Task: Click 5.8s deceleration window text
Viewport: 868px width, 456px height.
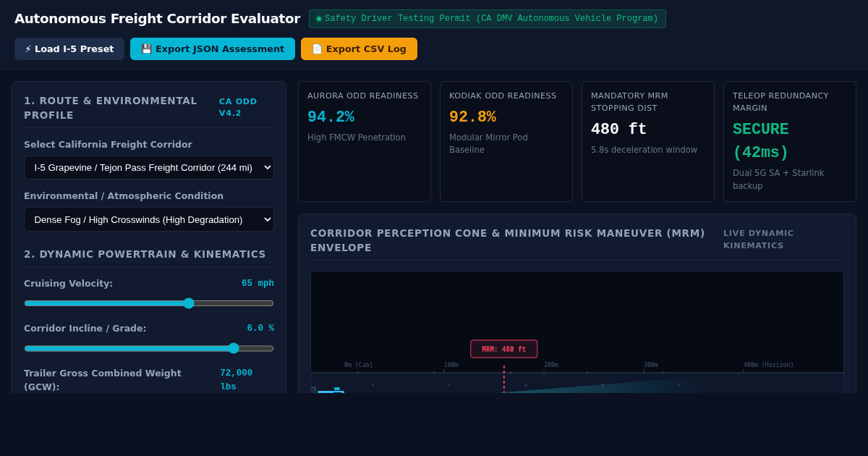Action: 644,150
